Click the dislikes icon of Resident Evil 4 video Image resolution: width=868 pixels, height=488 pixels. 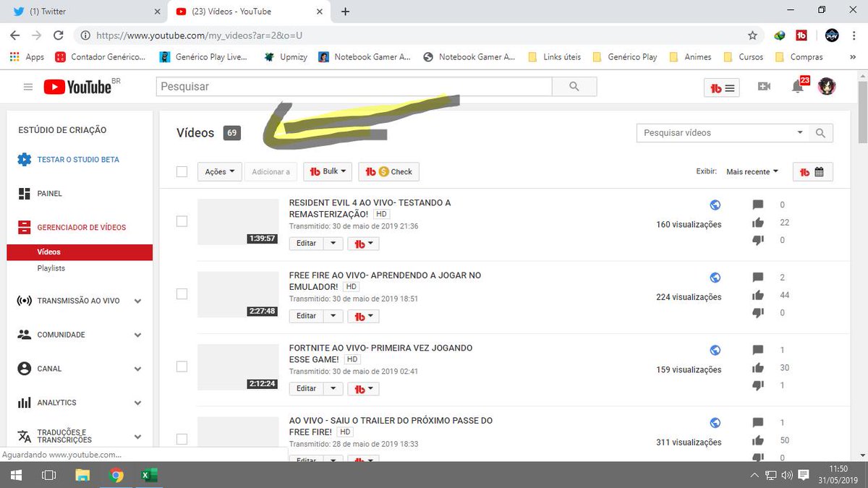point(758,240)
